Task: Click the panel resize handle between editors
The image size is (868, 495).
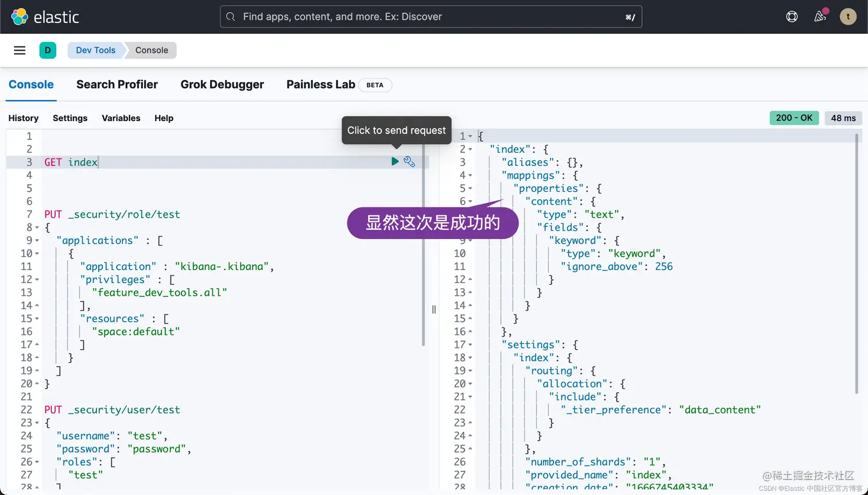Action: [434, 310]
